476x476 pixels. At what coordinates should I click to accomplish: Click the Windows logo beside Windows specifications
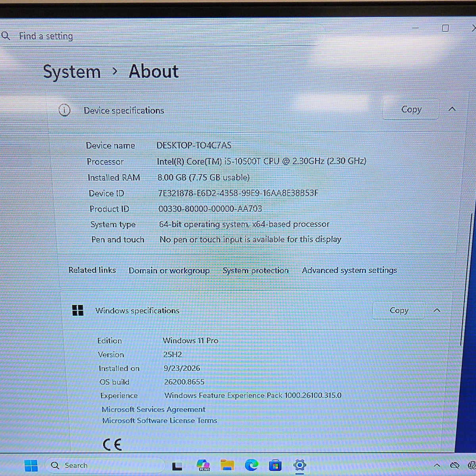78,310
